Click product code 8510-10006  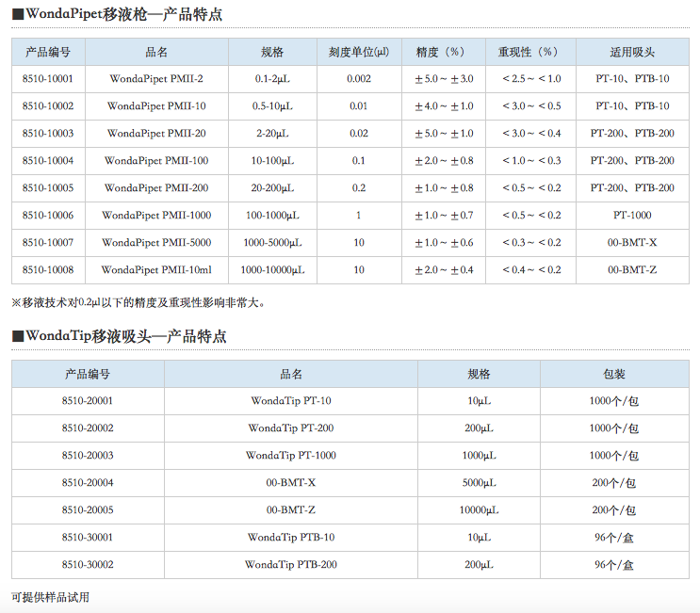(x=48, y=215)
